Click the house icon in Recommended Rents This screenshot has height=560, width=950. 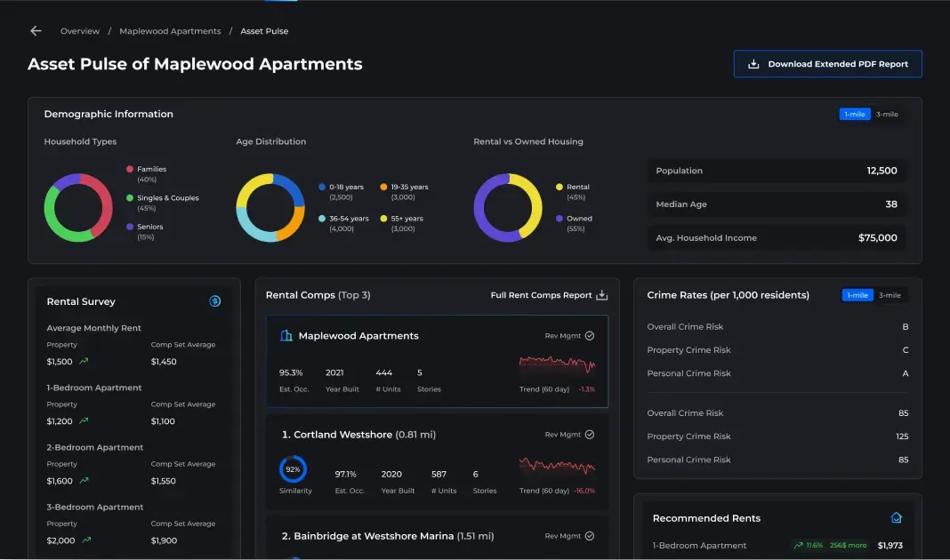[x=897, y=517]
